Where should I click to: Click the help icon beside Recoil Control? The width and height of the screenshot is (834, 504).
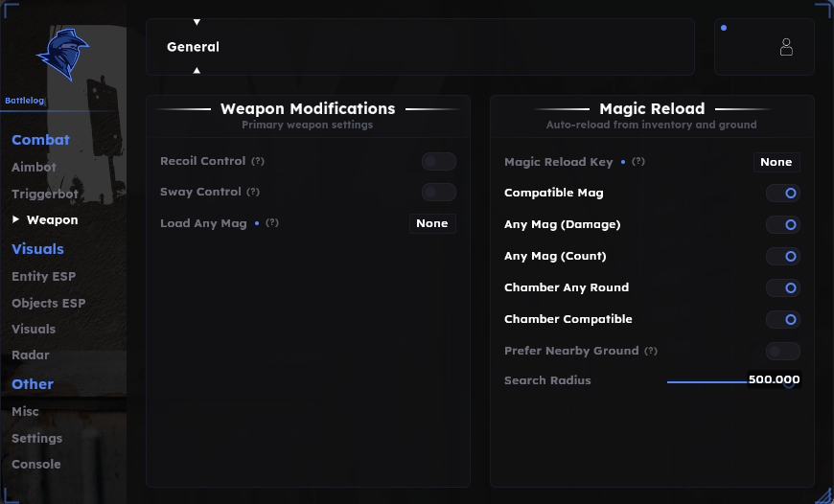pyautogui.click(x=258, y=161)
